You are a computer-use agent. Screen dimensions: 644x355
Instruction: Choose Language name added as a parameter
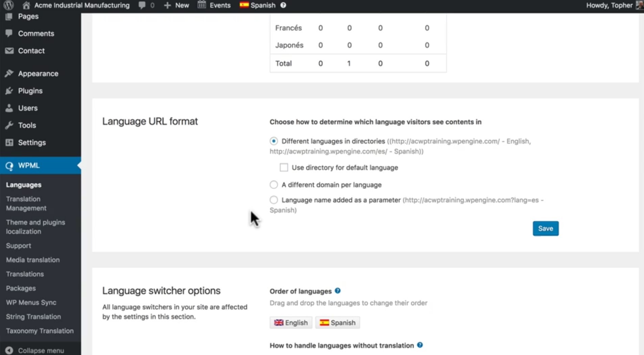tap(273, 199)
